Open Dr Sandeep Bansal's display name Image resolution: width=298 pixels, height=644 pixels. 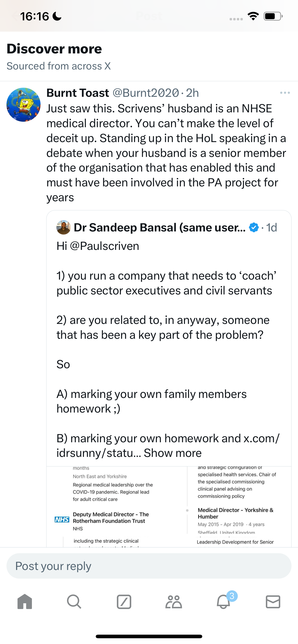pos(160,228)
